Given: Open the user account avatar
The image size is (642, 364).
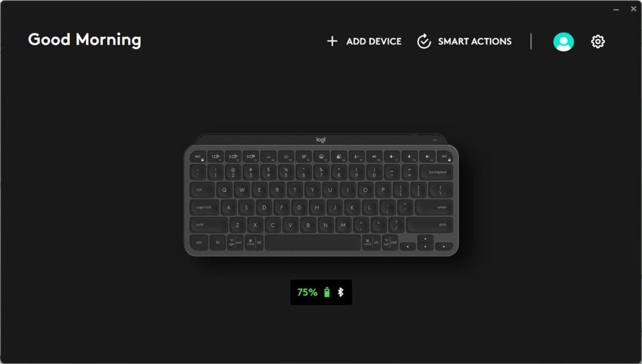Looking at the screenshot, I should tap(564, 42).
